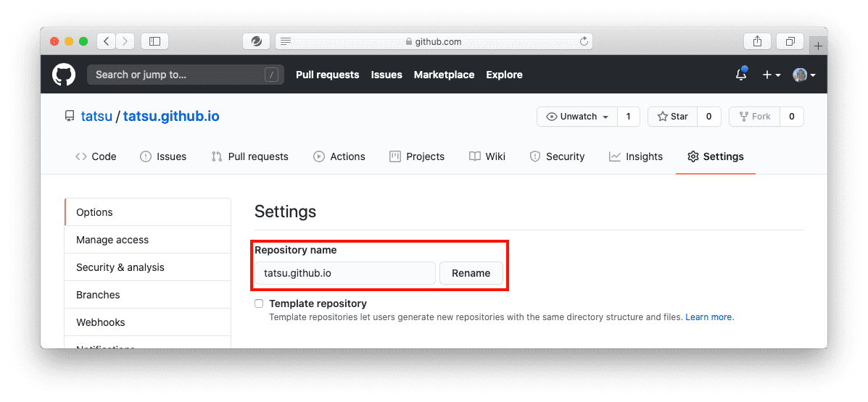868x402 pixels.
Task: Switch to the Settings tab
Action: (716, 156)
